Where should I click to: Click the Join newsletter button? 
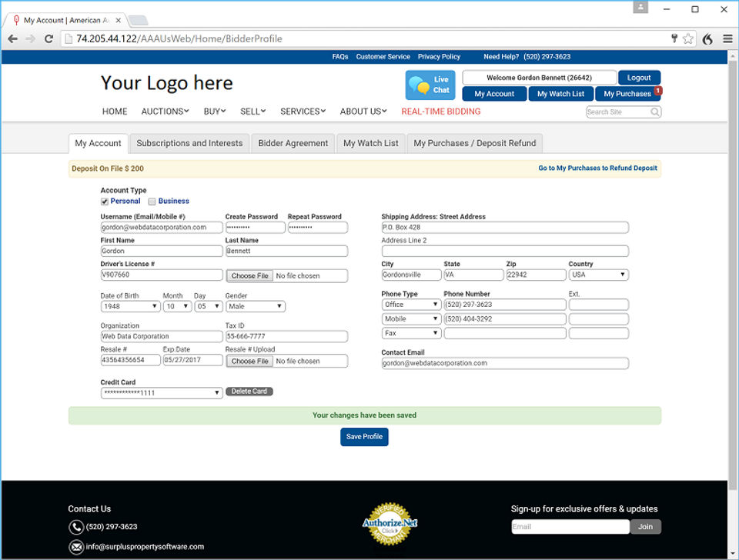[x=646, y=527]
